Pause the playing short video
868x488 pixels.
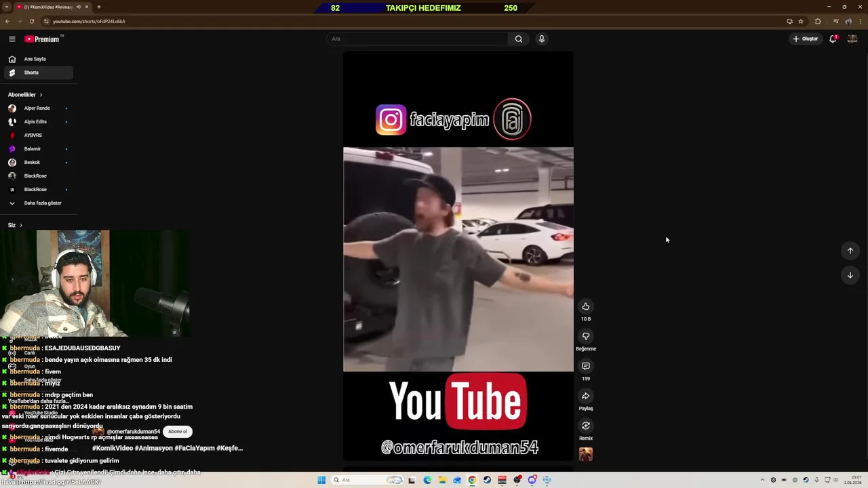pyautogui.click(x=458, y=256)
